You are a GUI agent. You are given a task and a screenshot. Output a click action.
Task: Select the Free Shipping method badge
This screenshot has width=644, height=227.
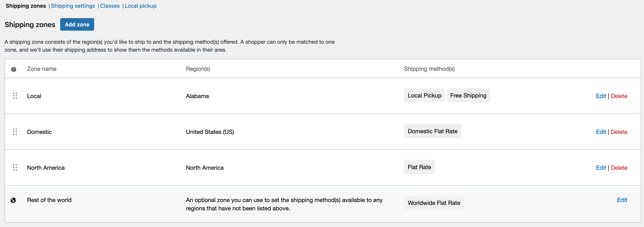468,95
